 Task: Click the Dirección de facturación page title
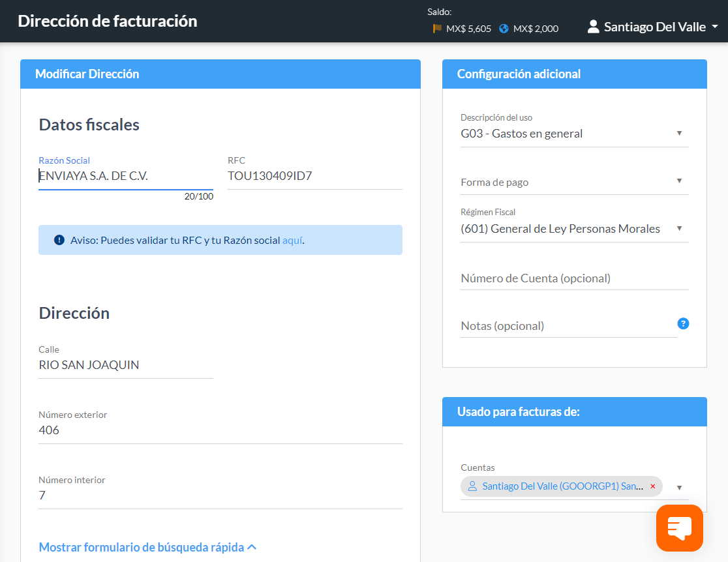click(x=108, y=22)
